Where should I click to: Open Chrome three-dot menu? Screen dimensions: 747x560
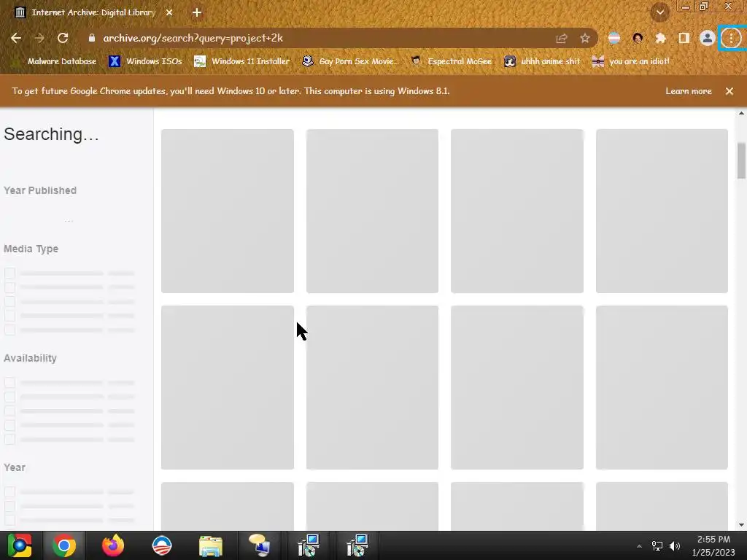coord(731,38)
